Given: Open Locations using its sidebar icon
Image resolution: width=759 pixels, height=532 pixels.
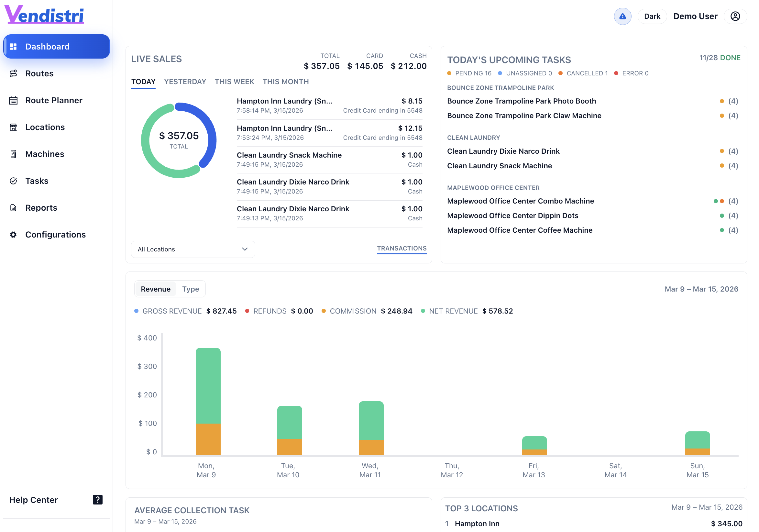Looking at the screenshot, I should (x=13, y=127).
